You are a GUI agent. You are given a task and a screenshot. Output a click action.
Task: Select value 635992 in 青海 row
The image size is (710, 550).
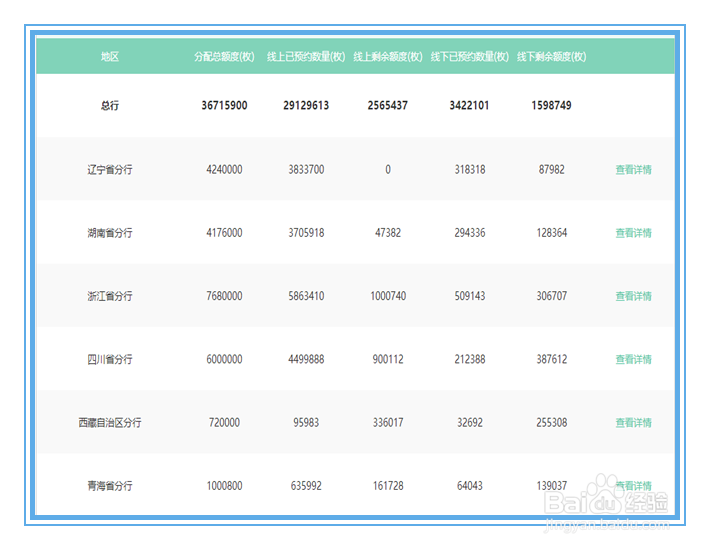pyautogui.click(x=306, y=486)
